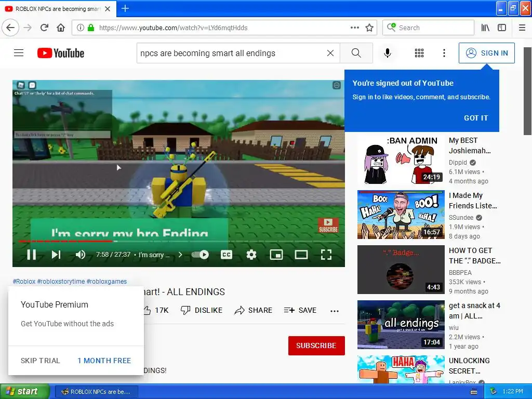
Task: Show the sidebar with the sidebars icon
Action: [502, 28]
